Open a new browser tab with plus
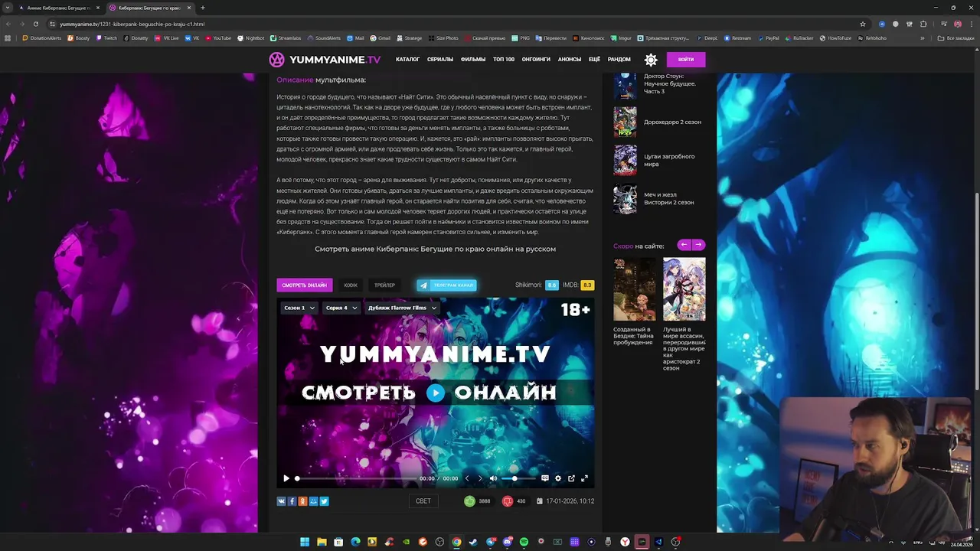 tap(203, 8)
